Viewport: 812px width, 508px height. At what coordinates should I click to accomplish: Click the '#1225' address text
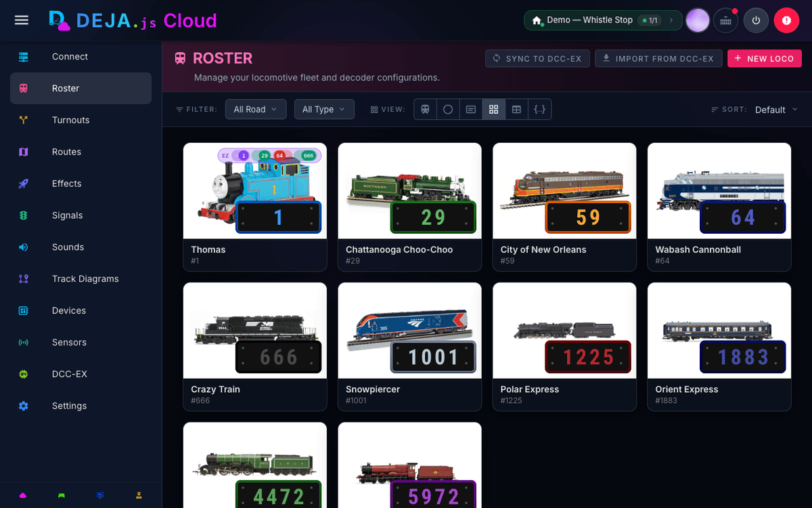tap(512, 400)
